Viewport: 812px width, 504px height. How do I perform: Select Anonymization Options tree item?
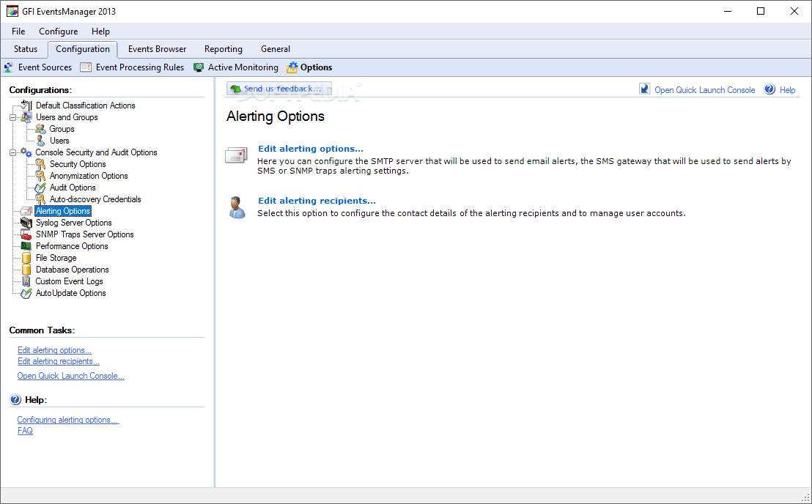point(89,176)
